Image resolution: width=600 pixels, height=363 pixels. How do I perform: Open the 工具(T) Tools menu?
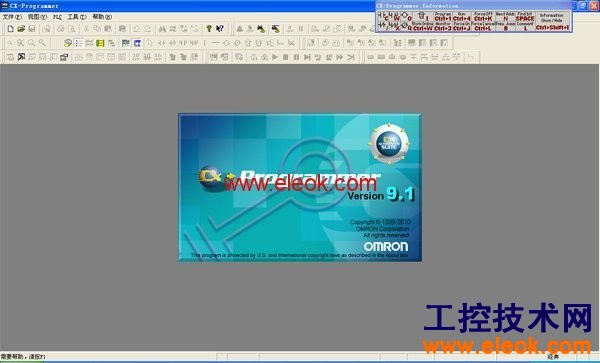click(77, 17)
